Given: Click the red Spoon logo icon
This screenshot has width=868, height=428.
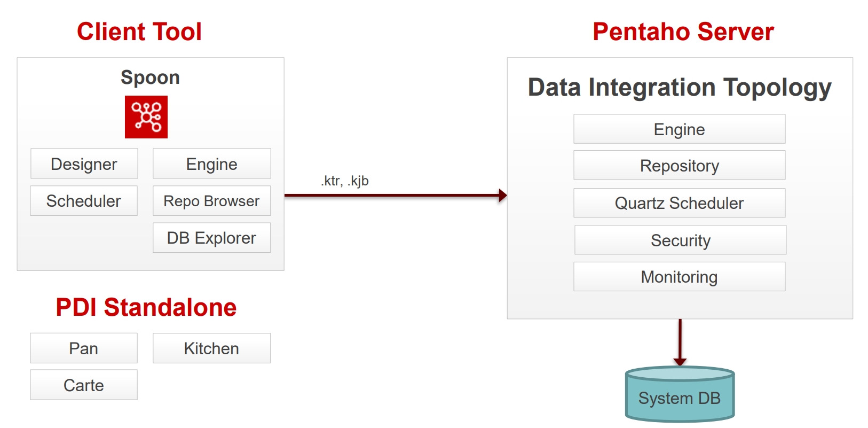Looking at the screenshot, I should 146,117.
